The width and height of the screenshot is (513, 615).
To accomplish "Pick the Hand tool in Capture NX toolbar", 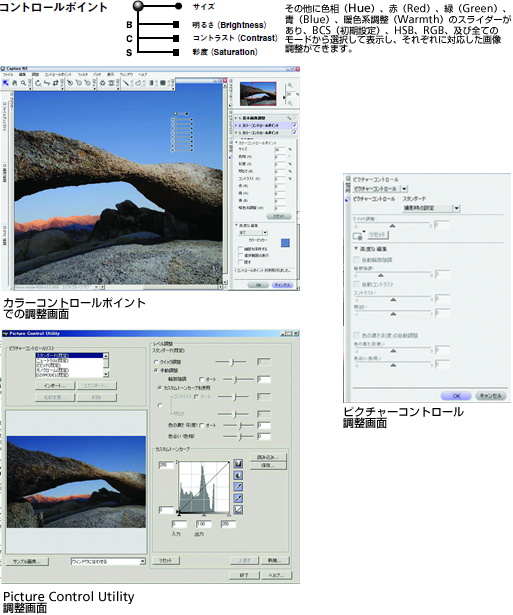I will tap(15, 83).
